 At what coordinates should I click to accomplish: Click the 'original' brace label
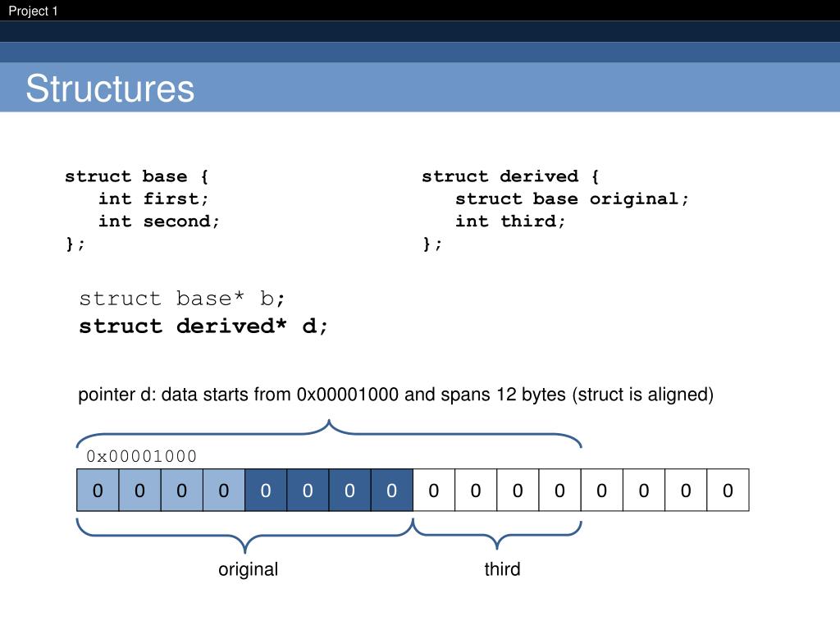[x=248, y=569]
